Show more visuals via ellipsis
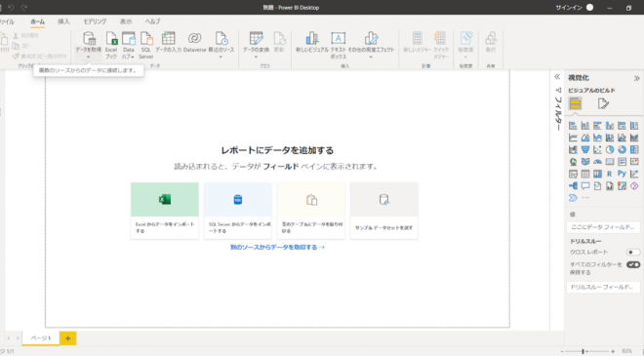Viewport: 644px width, 356px height. click(x=585, y=198)
